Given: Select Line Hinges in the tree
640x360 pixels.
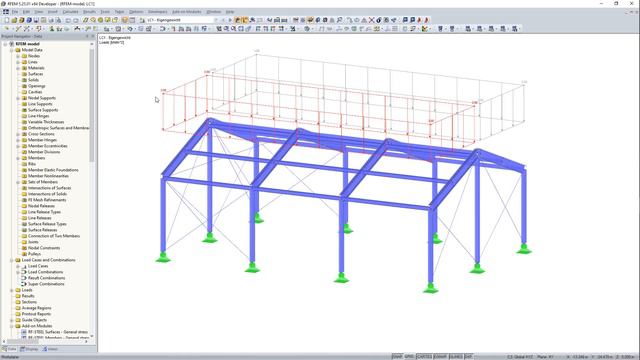Looking at the screenshot, I should (x=38, y=116).
